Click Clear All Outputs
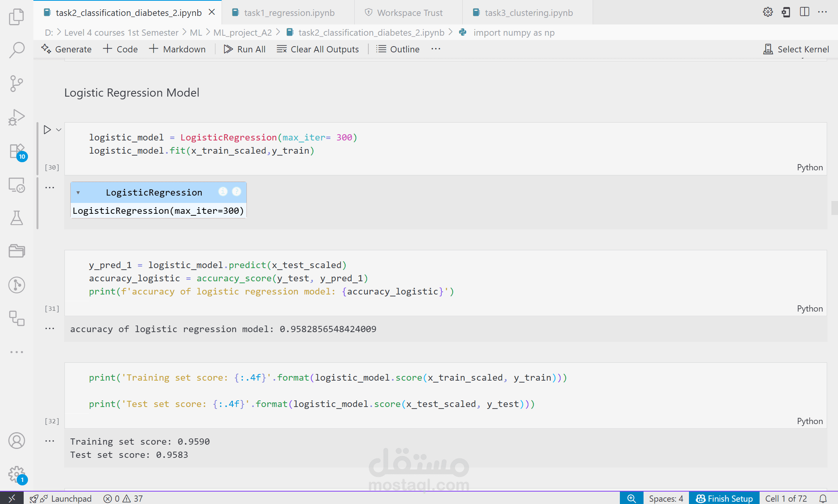This screenshot has width=838, height=504. [318, 49]
